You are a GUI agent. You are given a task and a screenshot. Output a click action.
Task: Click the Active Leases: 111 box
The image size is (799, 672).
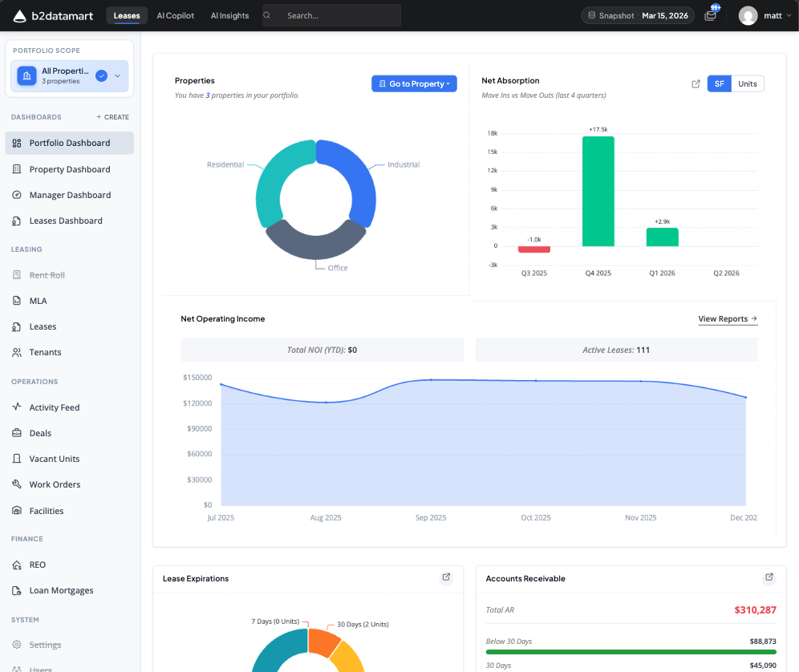click(x=617, y=350)
